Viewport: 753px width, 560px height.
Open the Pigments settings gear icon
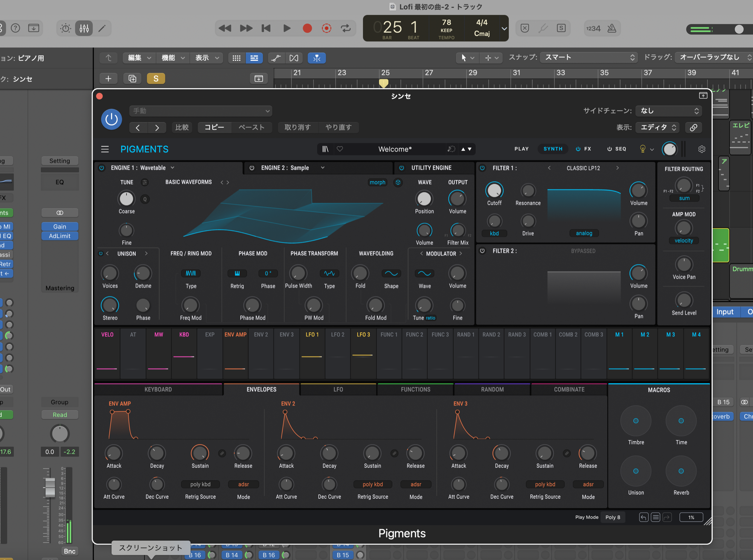[702, 149]
